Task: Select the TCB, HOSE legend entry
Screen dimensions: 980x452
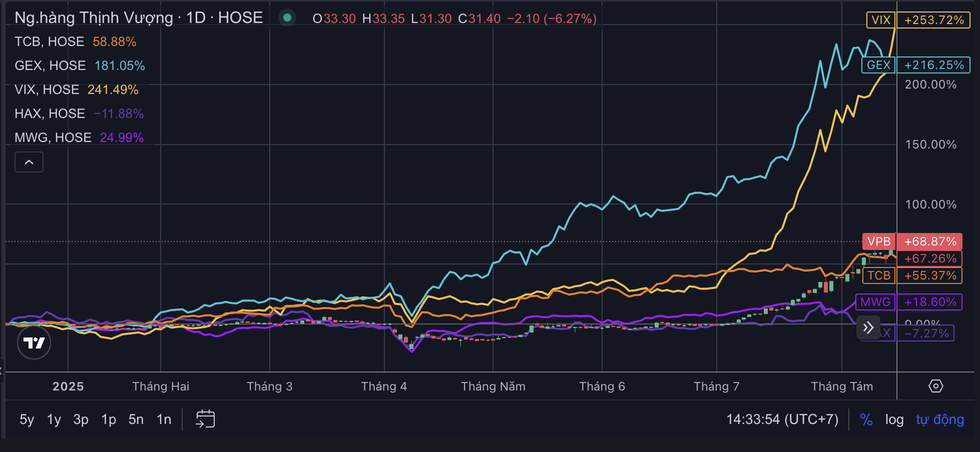Action: click(48, 41)
